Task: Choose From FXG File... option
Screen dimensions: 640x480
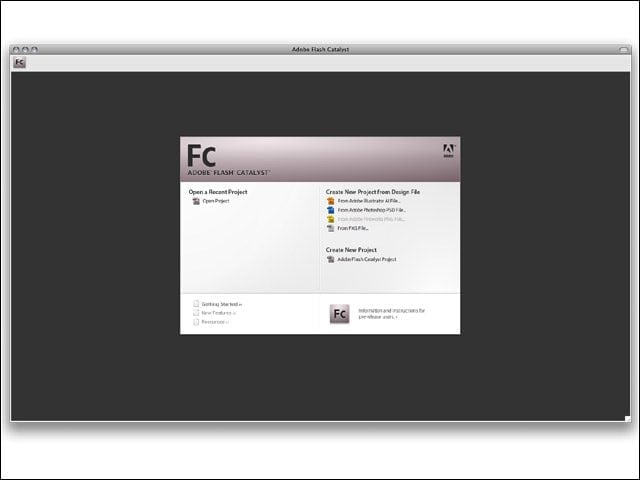Action: coord(353,228)
